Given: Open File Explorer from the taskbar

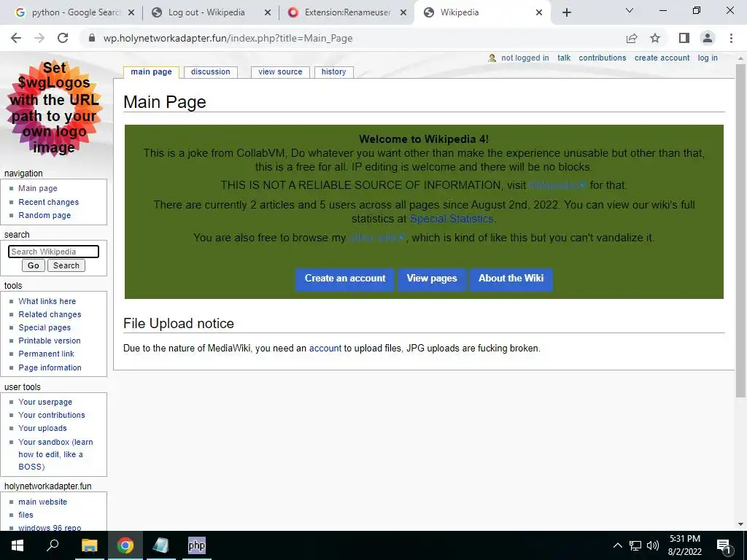Looking at the screenshot, I should click(x=89, y=545).
